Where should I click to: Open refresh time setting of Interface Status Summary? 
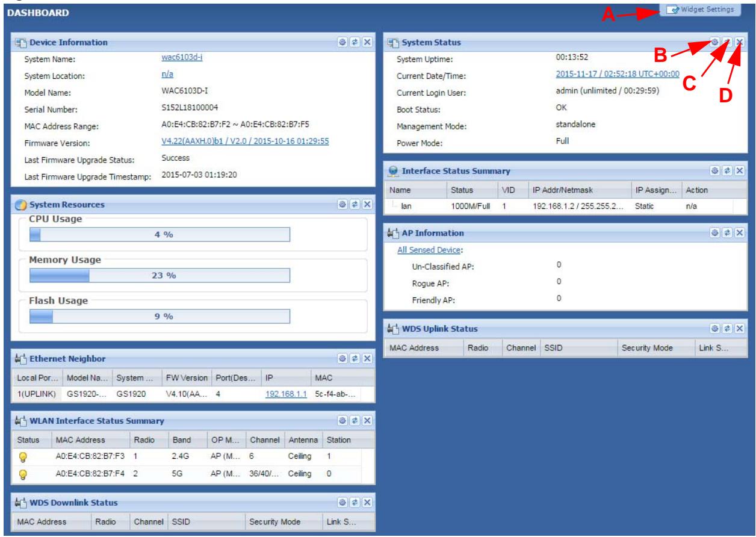coord(714,172)
